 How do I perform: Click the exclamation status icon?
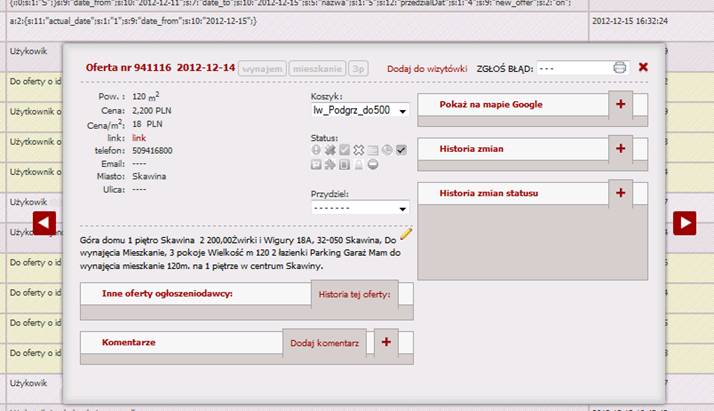click(316, 150)
